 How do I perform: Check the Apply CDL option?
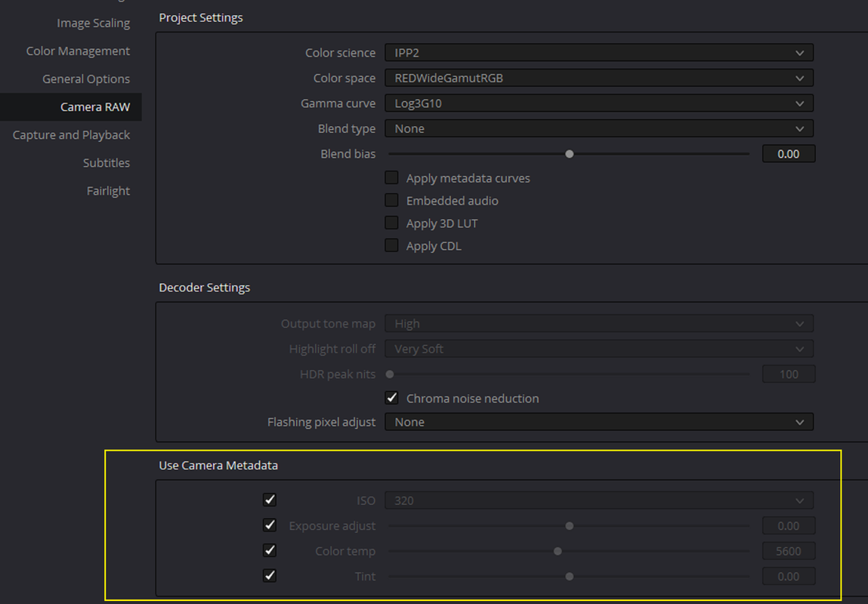pos(391,245)
